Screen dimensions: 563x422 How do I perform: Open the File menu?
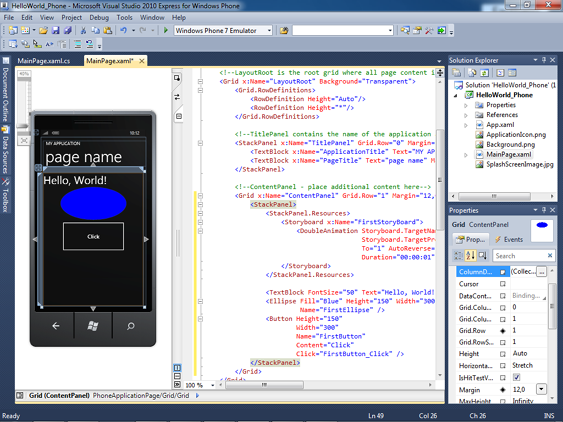[x=9, y=17]
